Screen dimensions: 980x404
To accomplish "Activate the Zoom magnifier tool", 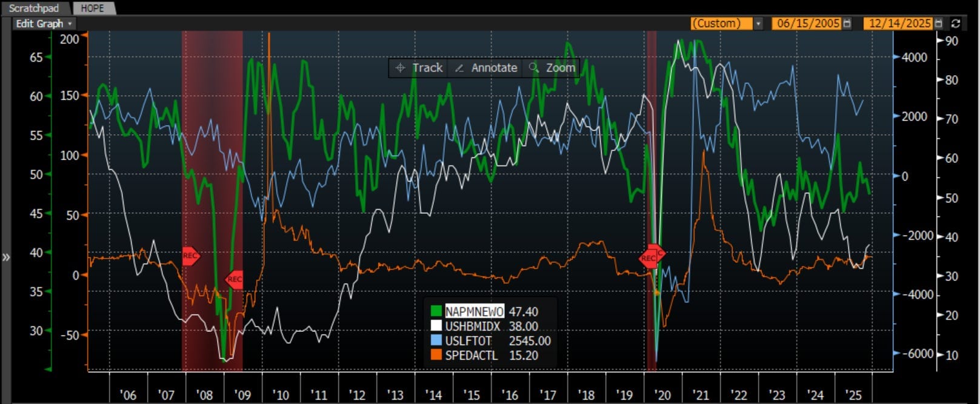I will click(x=552, y=68).
